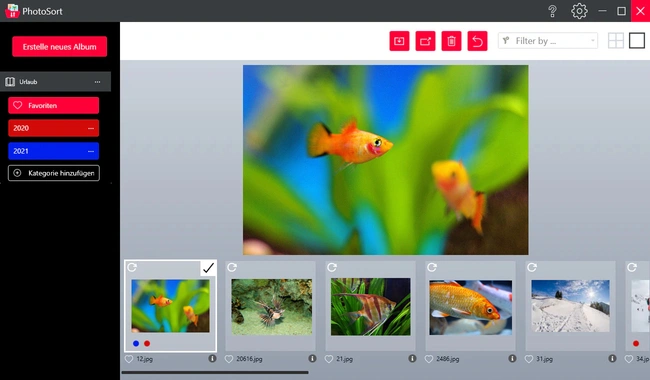The height and width of the screenshot is (380, 650).
Task: Select the 2486.jpg koi thumbnail
Action: coord(471,307)
